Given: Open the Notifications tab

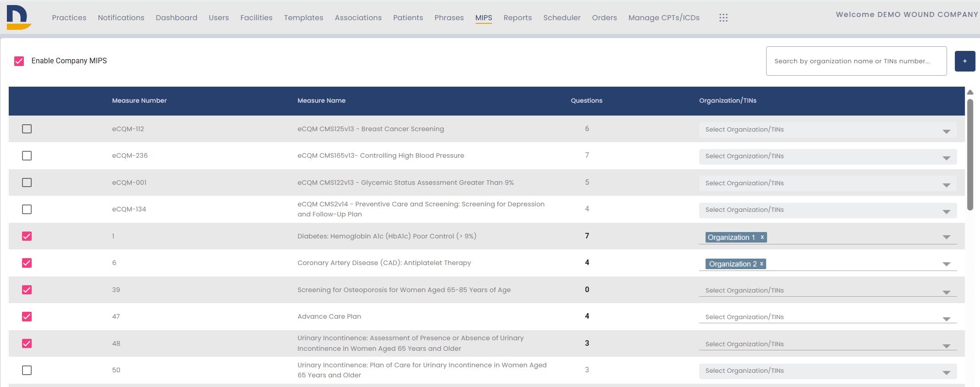Looking at the screenshot, I should pos(121,17).
